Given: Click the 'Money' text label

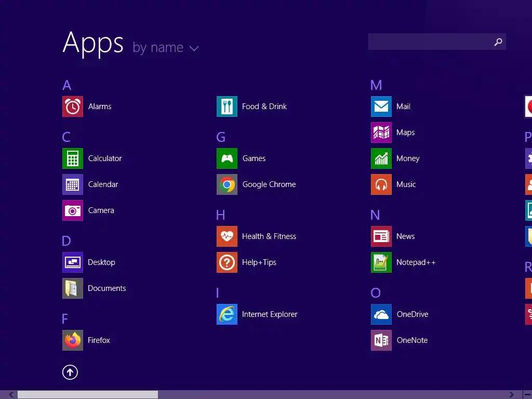Looking at the screenshot, I should (408, 158).
